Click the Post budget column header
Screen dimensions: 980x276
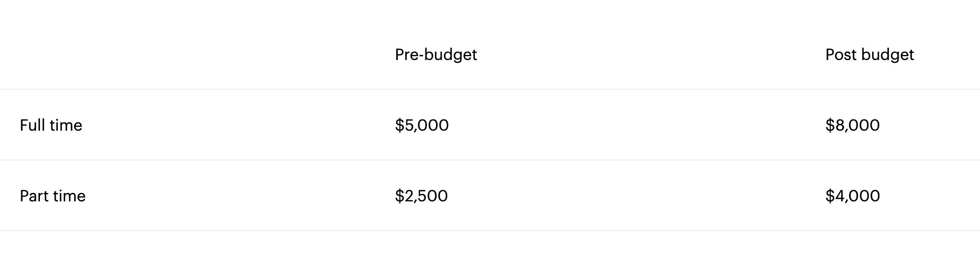[869, 54]
